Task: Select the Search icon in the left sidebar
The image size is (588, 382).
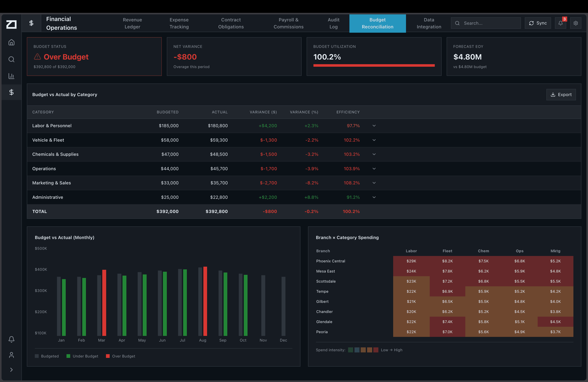Action: [11, 59]
